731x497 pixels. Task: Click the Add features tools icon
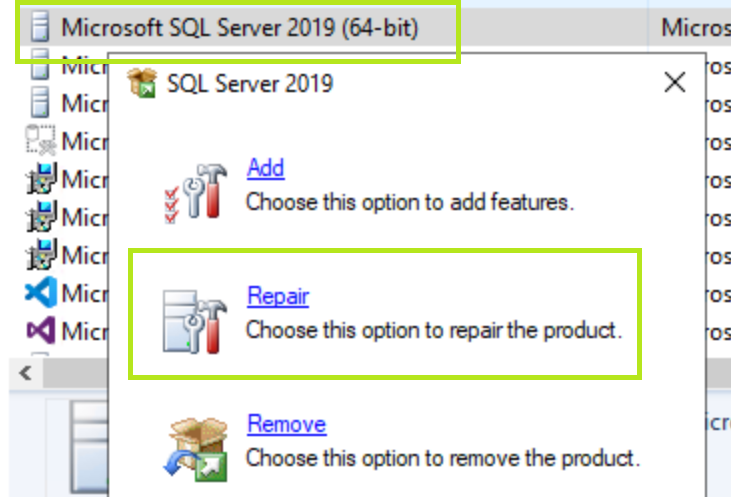[192, 192]
